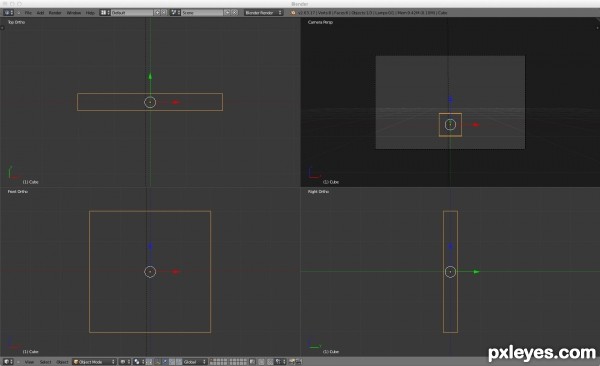The image size is (600, 366).
Task: Toggle the 3D manipulator widget
Action: 157,362
